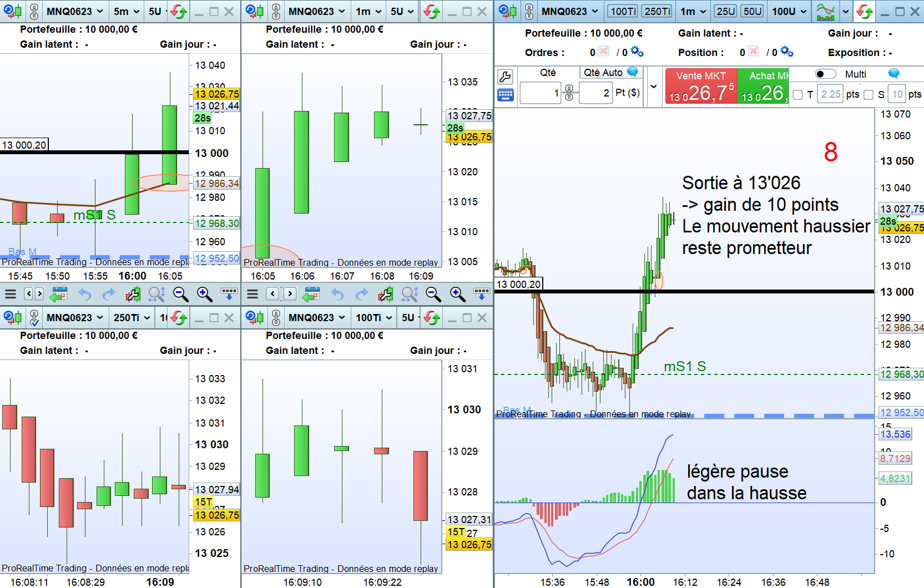Open the 100U dropdown in the large chart header
Screen dimensions: 924x588
[789, 11]
